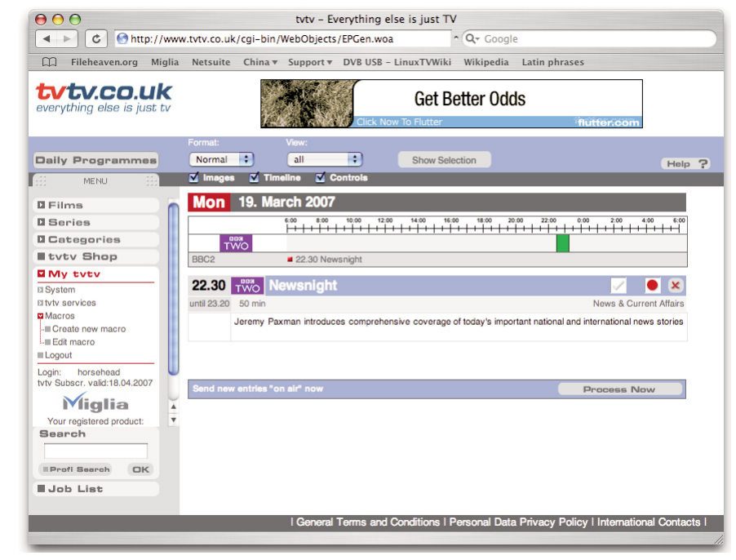
Task: Open the Latin phrases bookmark
Action: pyautogui.click(x=553, y=62)
